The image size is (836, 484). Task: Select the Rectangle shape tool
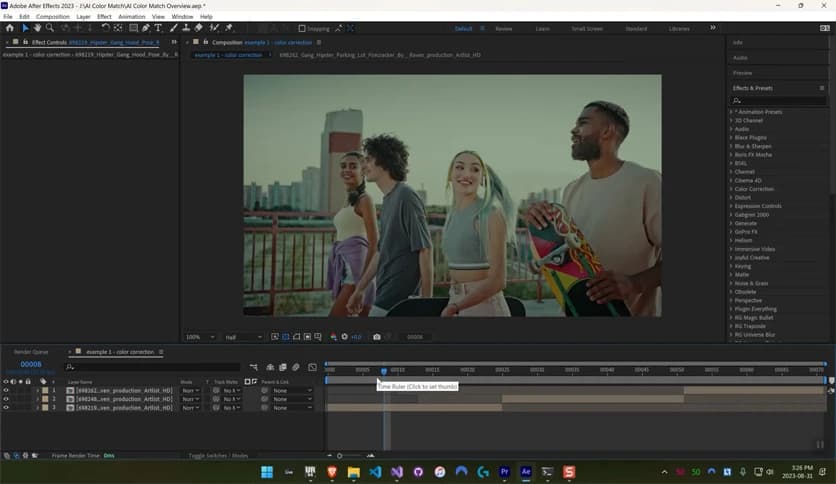tap(133, 28)
